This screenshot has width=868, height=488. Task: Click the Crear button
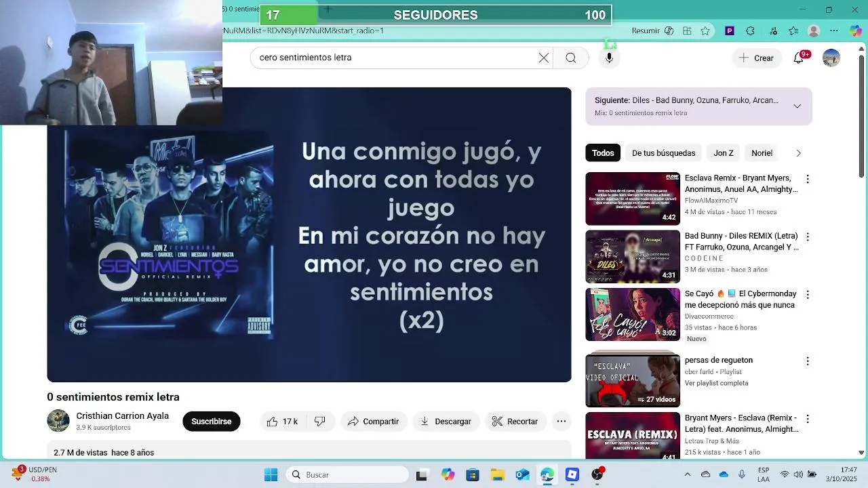(757, 58)
